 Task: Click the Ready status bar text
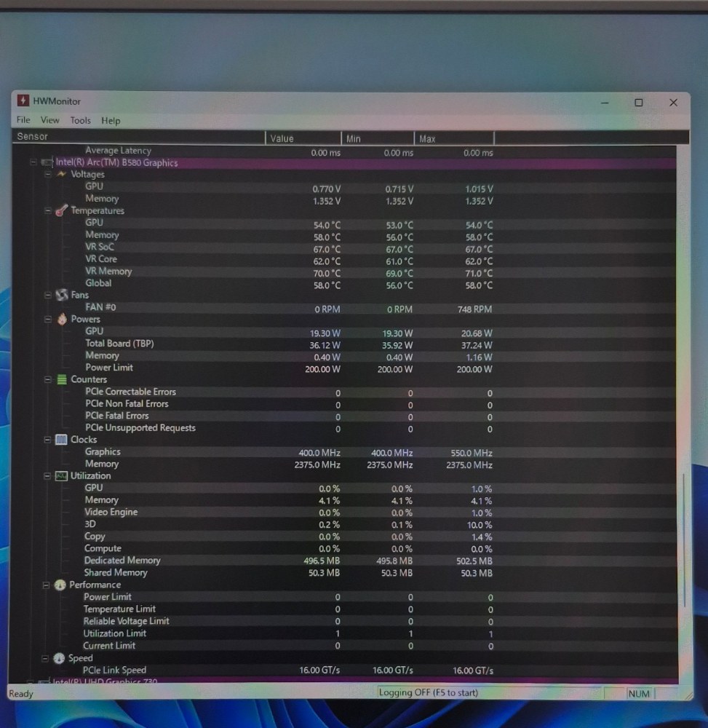pos(21,694)
